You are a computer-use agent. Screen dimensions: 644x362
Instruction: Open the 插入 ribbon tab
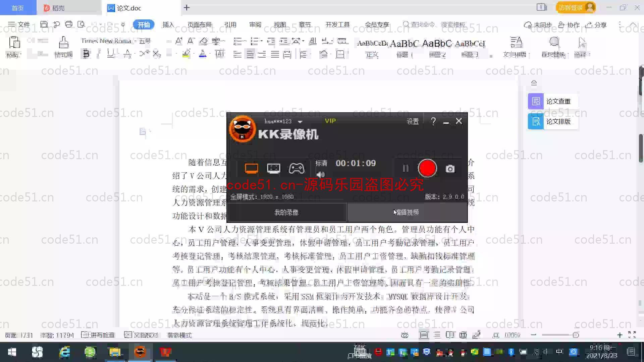tap(168, 25)
